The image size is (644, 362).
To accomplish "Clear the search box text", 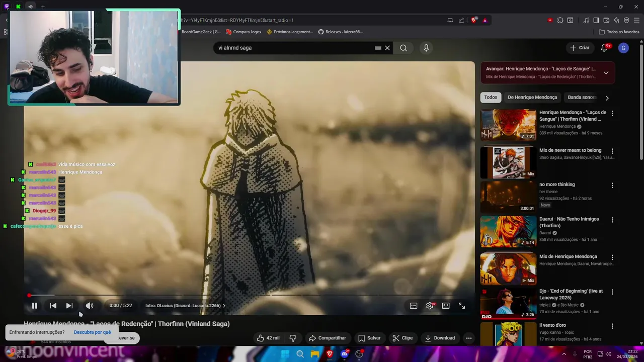I will pyautogui.click(x=387, y=48).
